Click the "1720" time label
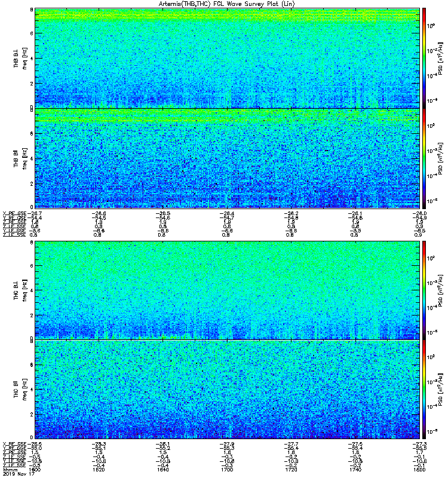This screenshot has width=448, height=478. [291, 470]
